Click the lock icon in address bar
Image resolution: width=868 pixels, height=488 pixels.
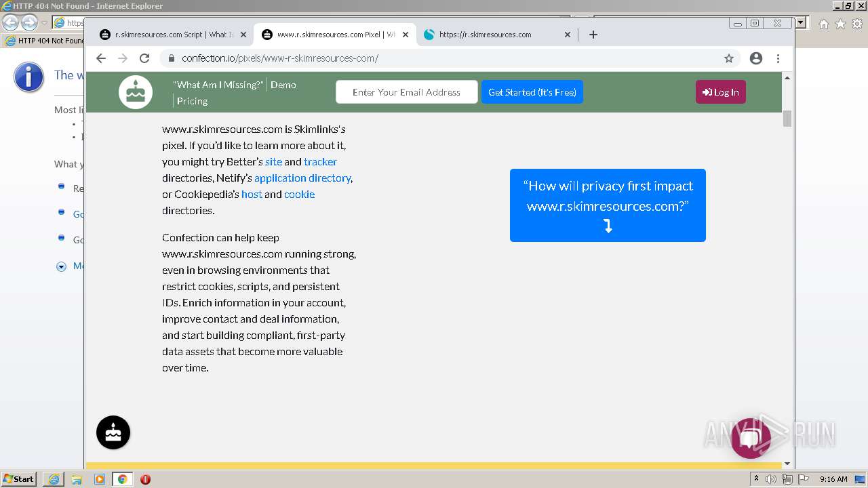coord(171,58)
